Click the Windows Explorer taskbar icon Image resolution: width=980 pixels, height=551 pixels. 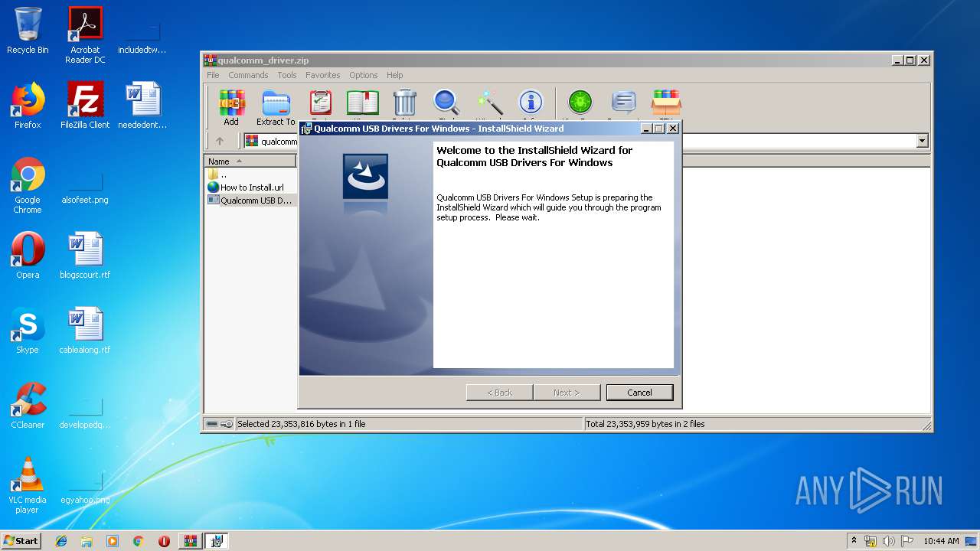pos(87,541)
